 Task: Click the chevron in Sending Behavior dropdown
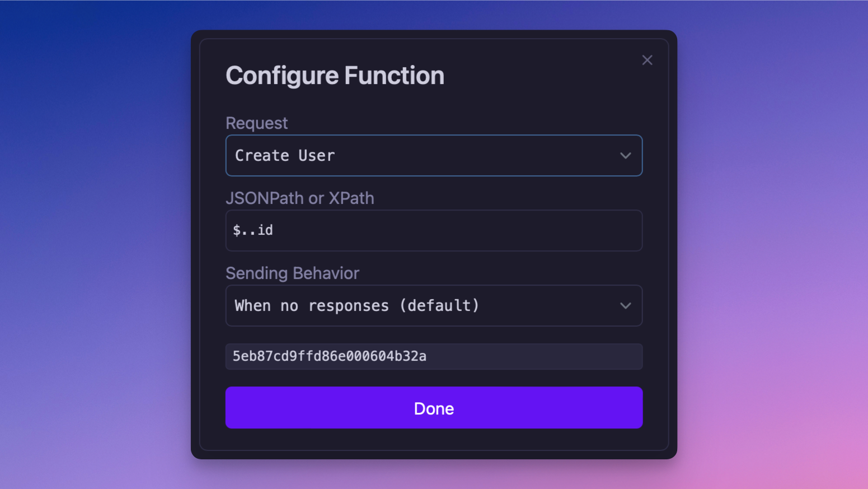tap(625, 306)
